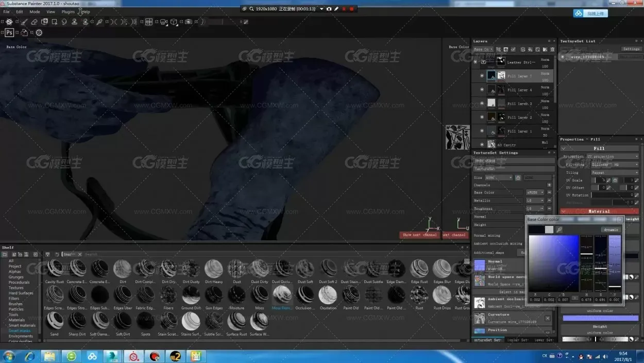This screenshot has height=363, width=644.
Task: Click inside the blue color gradient picker
Action: [x=553, y=263]
